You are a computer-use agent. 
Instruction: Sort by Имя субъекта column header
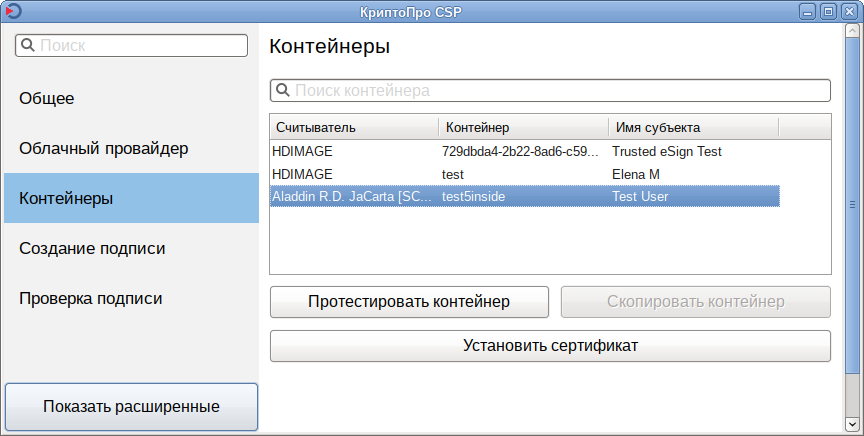click(694, 127)
